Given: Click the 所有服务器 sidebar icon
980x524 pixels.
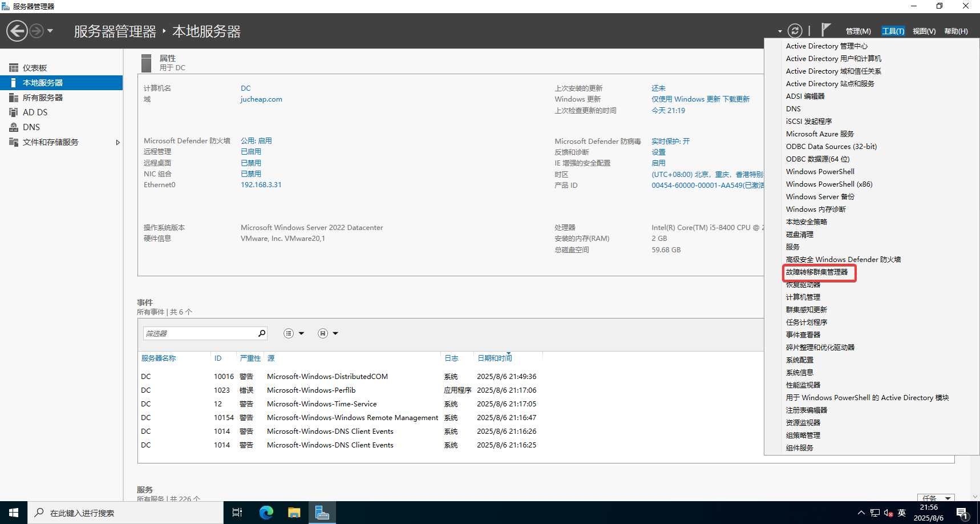Looking at the screenshot, I should 14,98.
